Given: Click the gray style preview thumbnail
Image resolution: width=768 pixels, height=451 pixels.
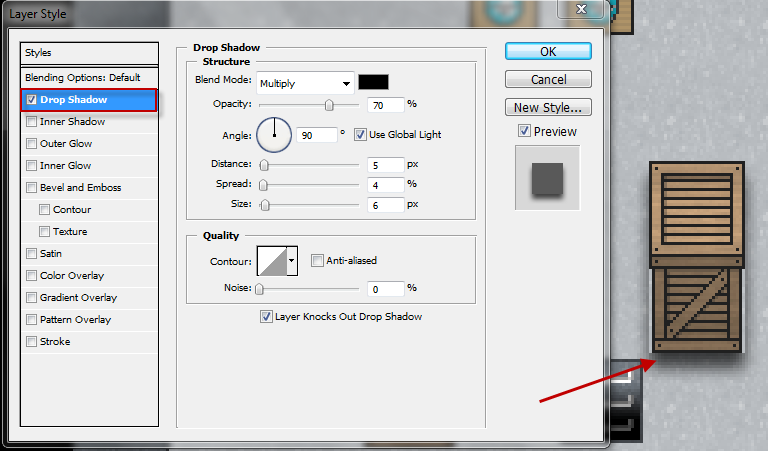Looking at the screenshot, I should 548,178.
